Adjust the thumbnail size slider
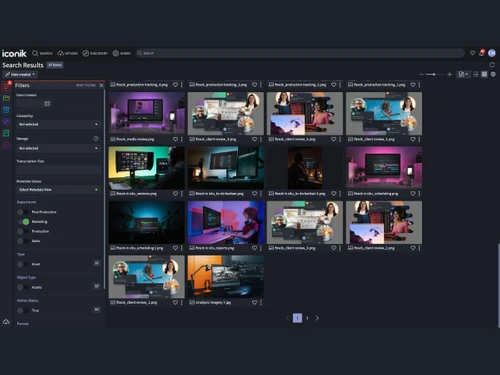The width and height of the screenshot is (500, 375). point(435,74)
